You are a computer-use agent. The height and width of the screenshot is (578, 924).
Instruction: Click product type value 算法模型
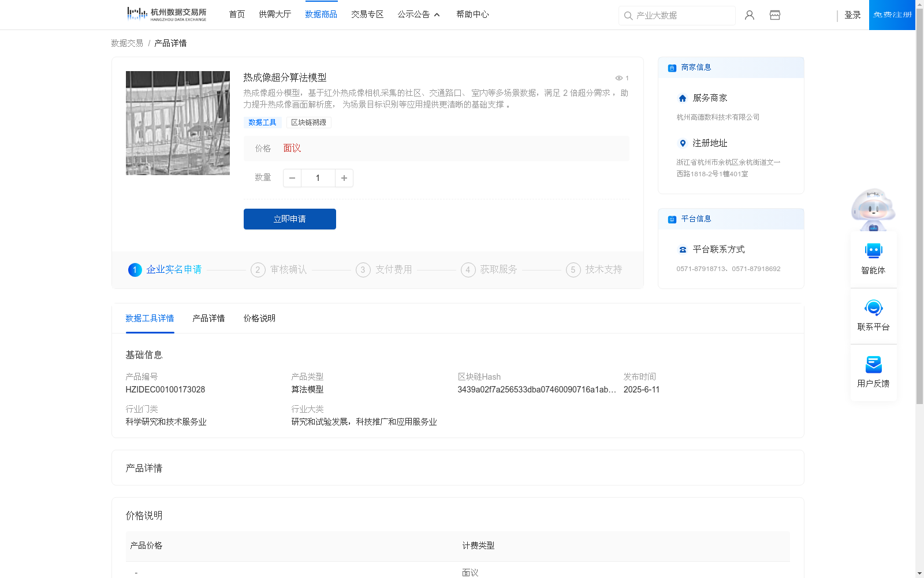[x=307, y=390]
